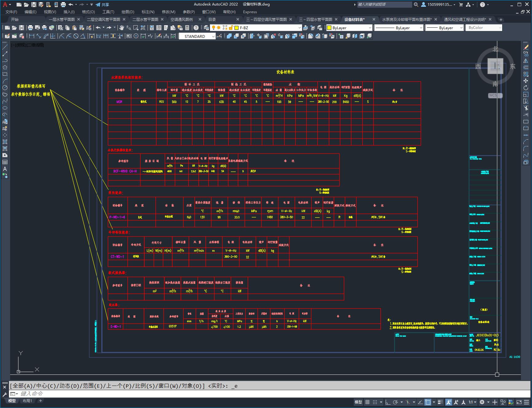Toggle snap mode in the status bar
532x408 pixels.
(x=375, y=402)
